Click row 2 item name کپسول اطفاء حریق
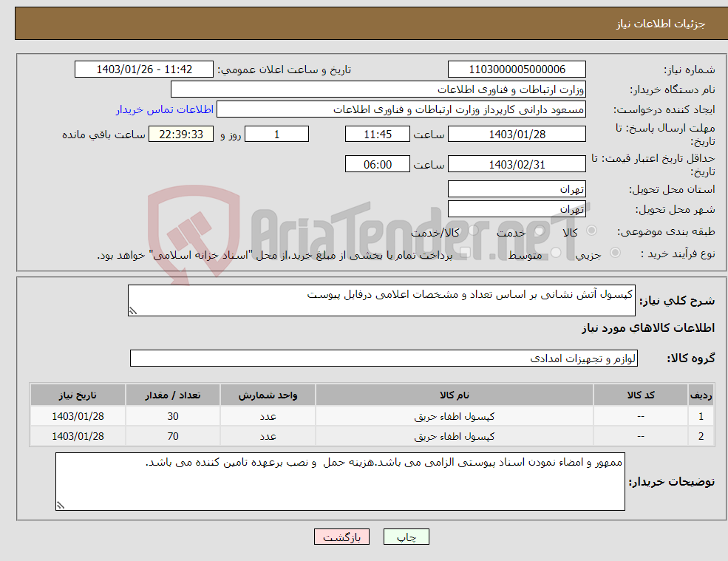The height and width of the screenshot is (561, 728). [455, 437]
